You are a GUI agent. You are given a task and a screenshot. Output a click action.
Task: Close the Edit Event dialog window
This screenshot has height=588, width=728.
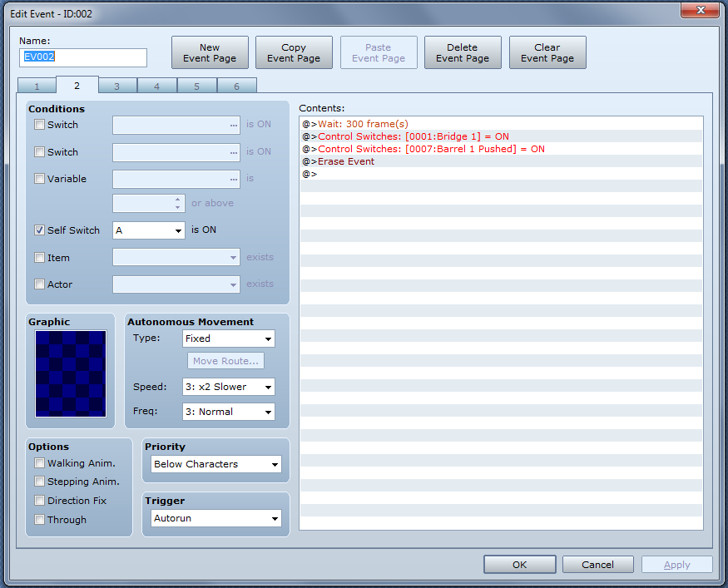pos(700,10)
